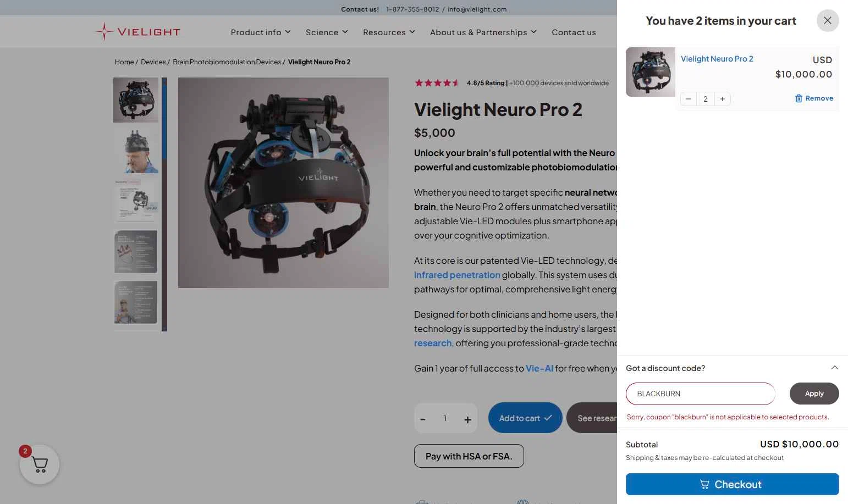
Task: Click the subtotal USD $10,000.00 amount
Action: pyautogui.click(x=799, y=444)
